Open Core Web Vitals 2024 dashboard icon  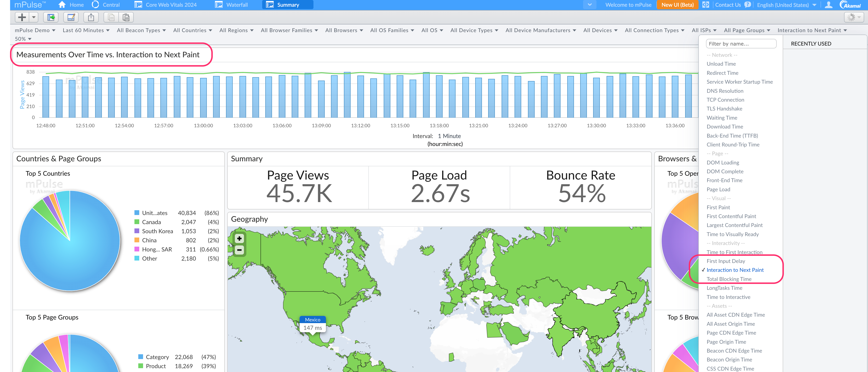pyautogui.click(x=138, y=5)
